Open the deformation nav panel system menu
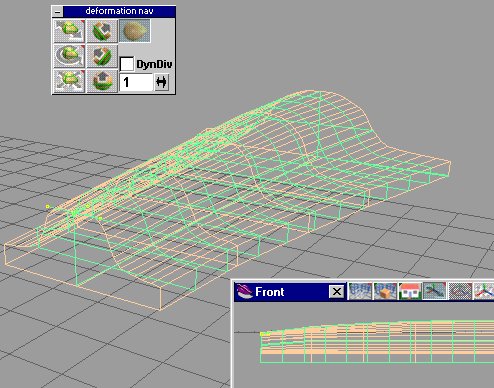 (58, 12)
